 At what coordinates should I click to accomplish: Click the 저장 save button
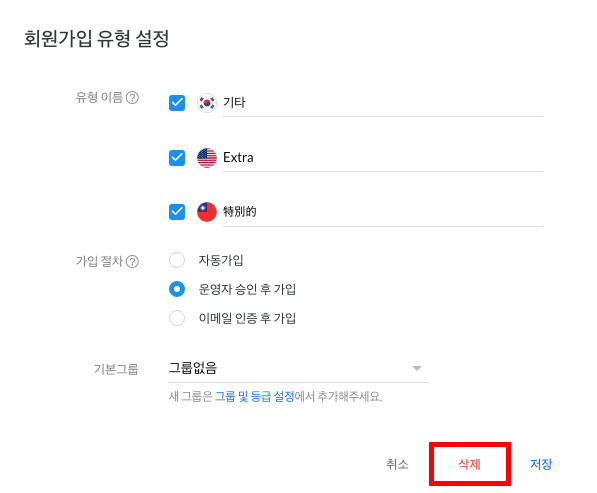pos(541,464)
